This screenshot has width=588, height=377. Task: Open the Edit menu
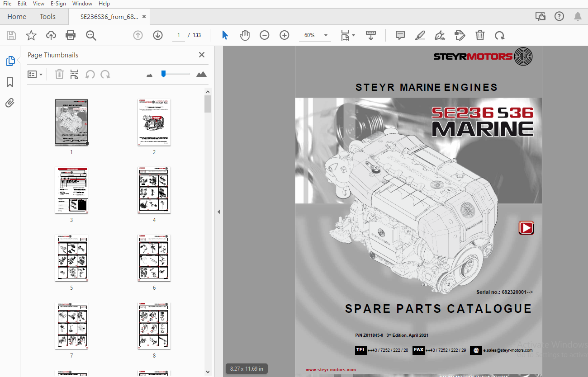(x=22, y=4)
